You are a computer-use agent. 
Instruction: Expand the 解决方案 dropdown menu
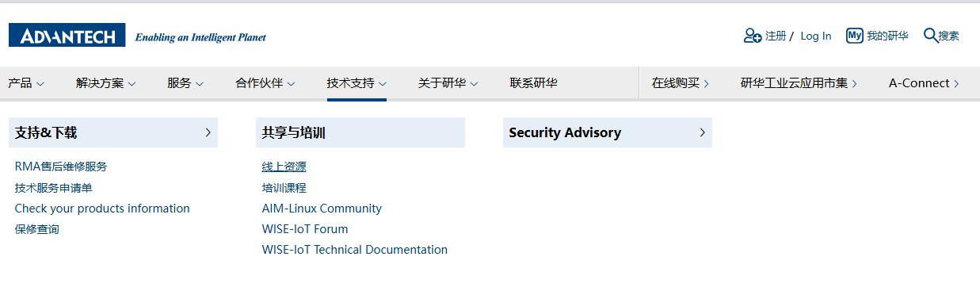click(x=106, y=82)
